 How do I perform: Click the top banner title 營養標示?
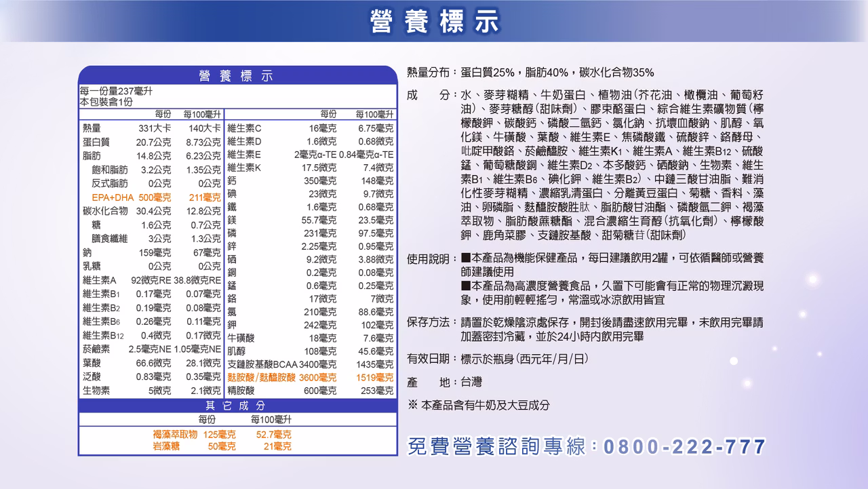click(x=434, y=21)
